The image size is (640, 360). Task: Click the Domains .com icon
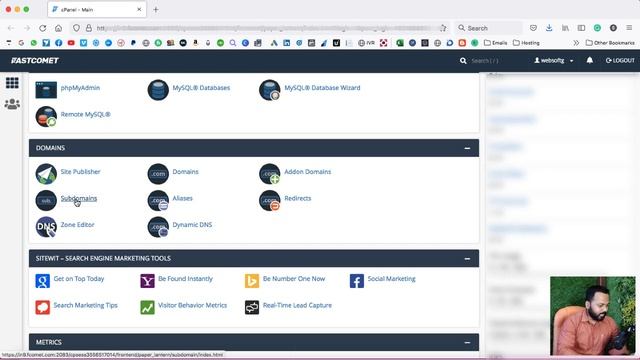click(158, 174)
